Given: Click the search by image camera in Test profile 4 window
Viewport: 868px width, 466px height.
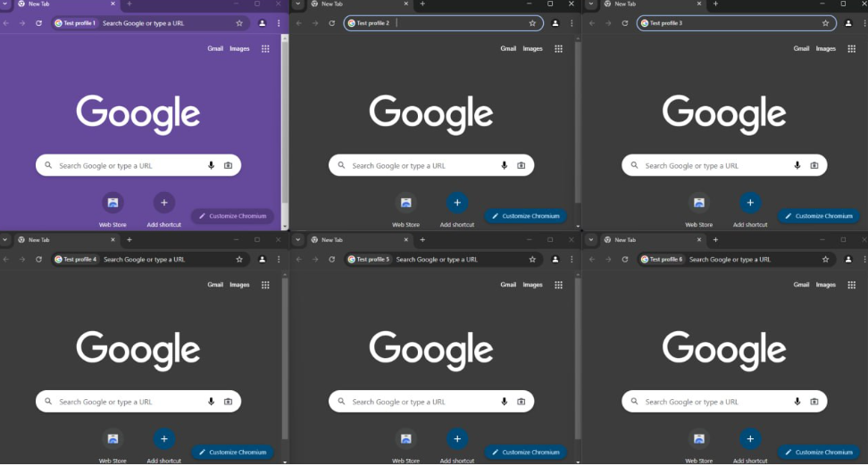Looking at the screenshot, I should (229, 402).
